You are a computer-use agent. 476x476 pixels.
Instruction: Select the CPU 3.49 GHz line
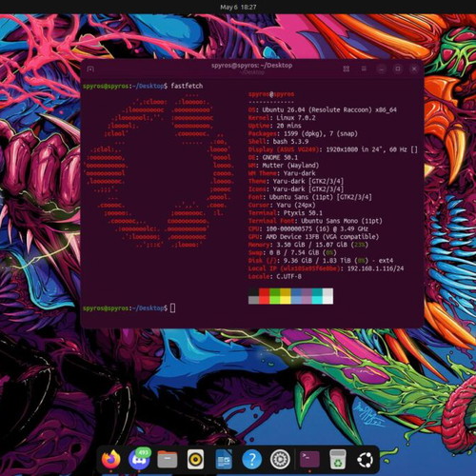[x=308, y=228]
